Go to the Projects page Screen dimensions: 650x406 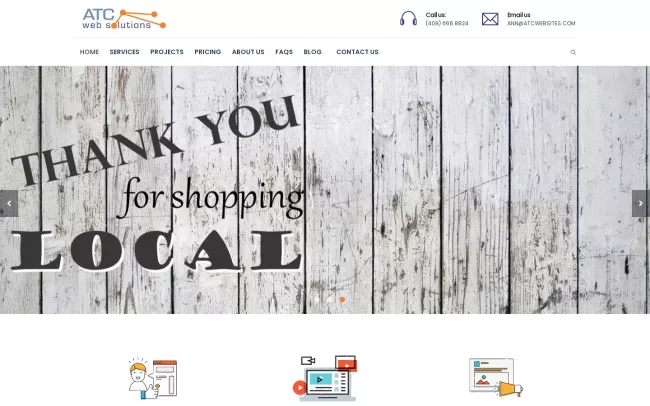(167, 52)
